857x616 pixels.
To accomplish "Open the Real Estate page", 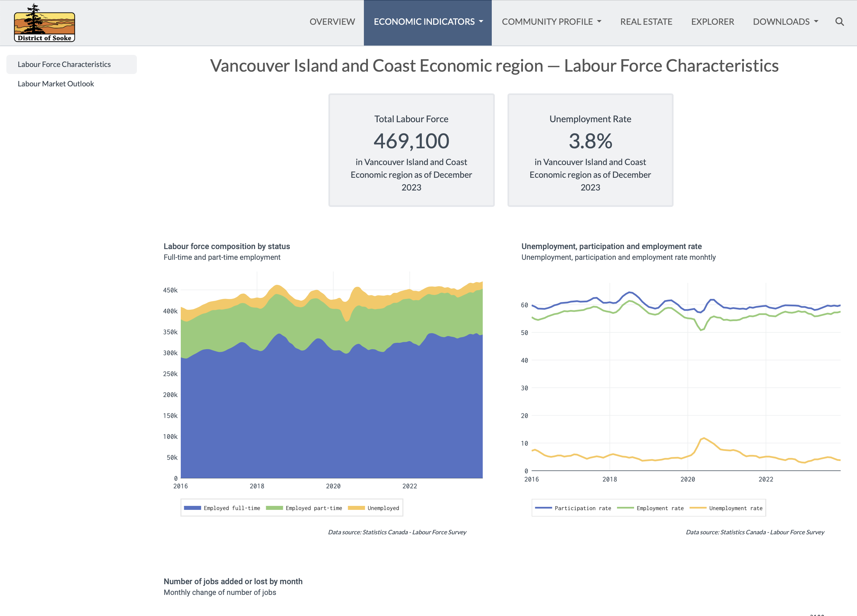I will pyautogui.click(x=646, y=22).
